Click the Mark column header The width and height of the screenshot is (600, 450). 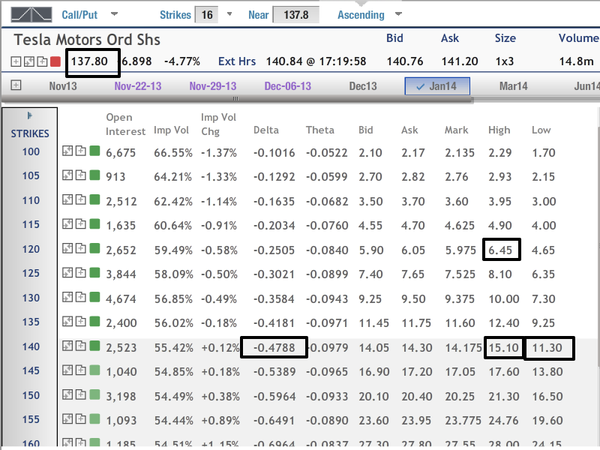click(x=456, y=130)
